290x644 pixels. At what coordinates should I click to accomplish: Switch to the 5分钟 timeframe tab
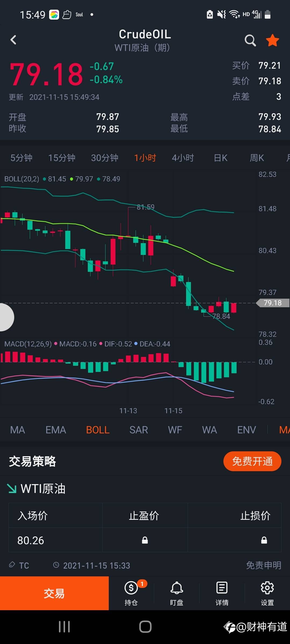click(x=21, y=158)
